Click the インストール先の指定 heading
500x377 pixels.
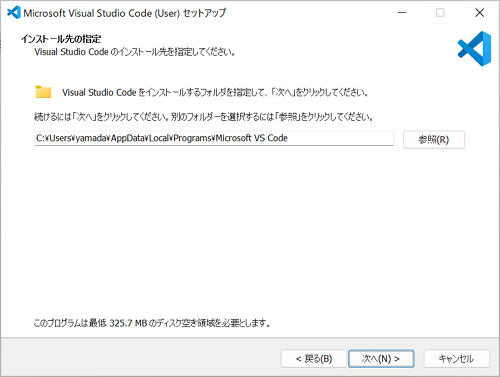coord(61,39)
